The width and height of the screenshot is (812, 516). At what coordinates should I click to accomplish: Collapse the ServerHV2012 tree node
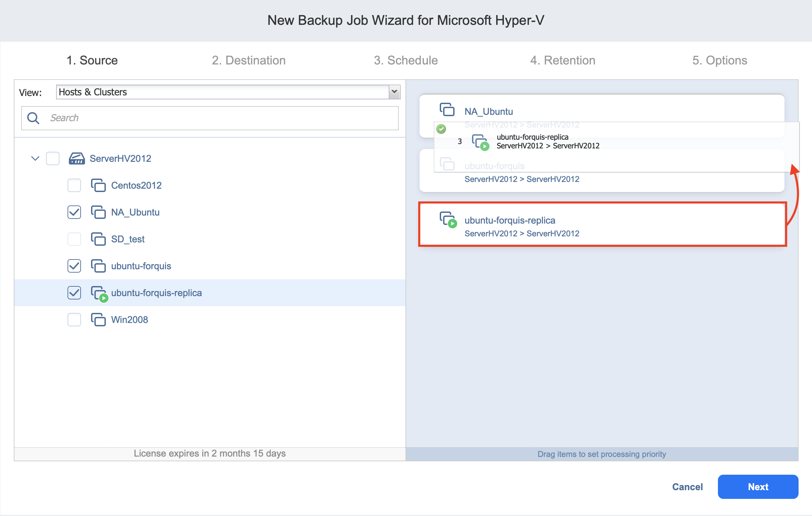(35, 158)
